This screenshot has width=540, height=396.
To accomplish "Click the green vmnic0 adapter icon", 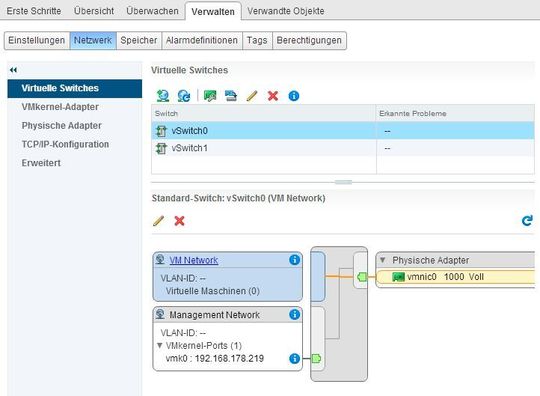I will pyautogui.click(x=398, y=277).
